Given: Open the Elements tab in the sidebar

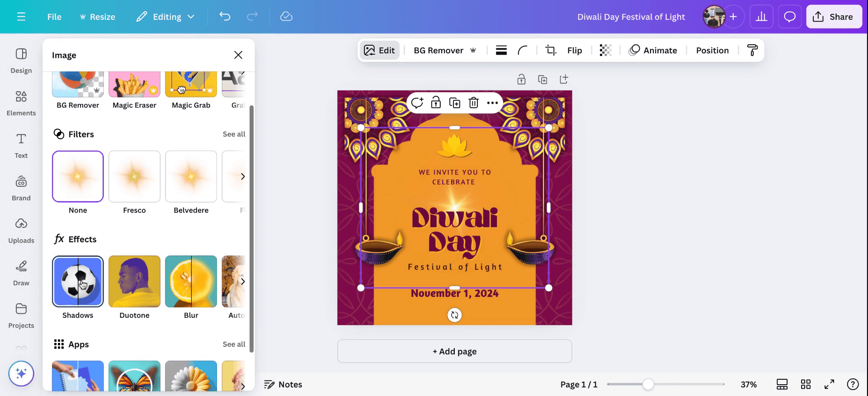Looking at the screenshot, I should click(x=21, y=103).
